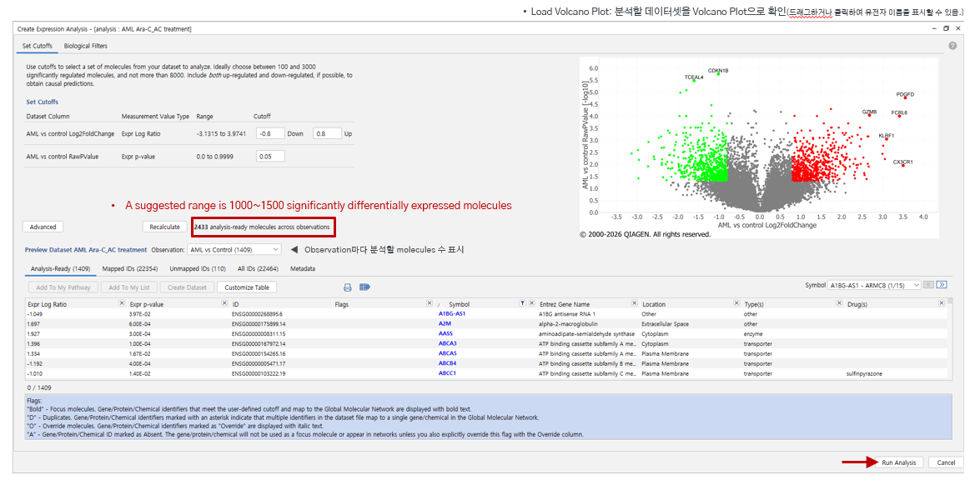The height and width of the screenshot is (485, 980).
Task: Open the ABCB4 symbol link
Action: (448, 363)
